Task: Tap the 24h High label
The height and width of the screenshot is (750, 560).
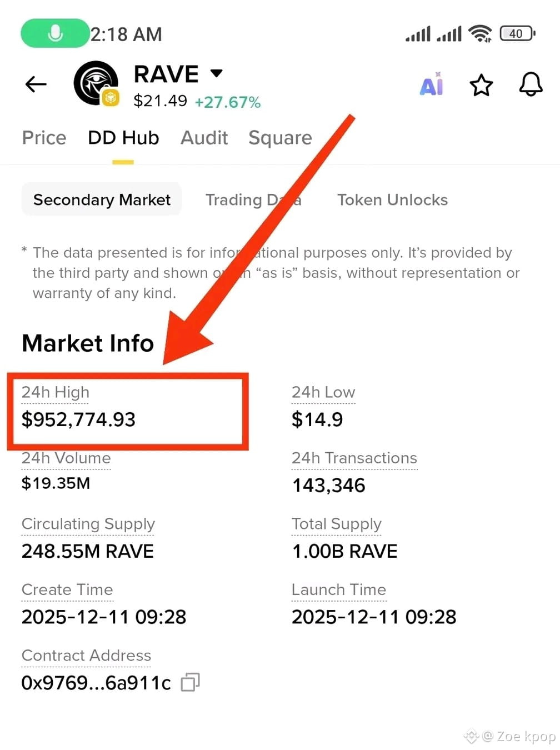Action: tap(56, 392)
